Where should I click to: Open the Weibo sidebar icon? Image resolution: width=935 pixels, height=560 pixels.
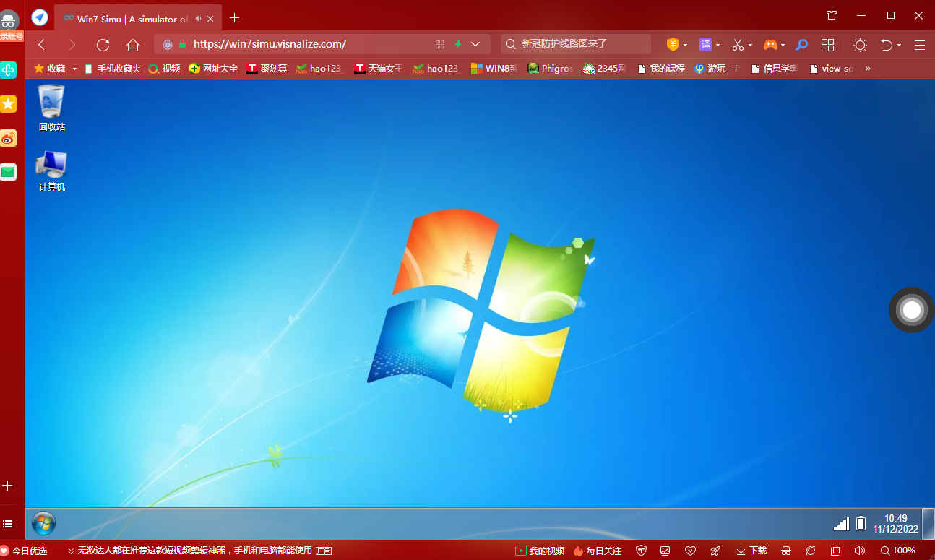pos(8,138)
